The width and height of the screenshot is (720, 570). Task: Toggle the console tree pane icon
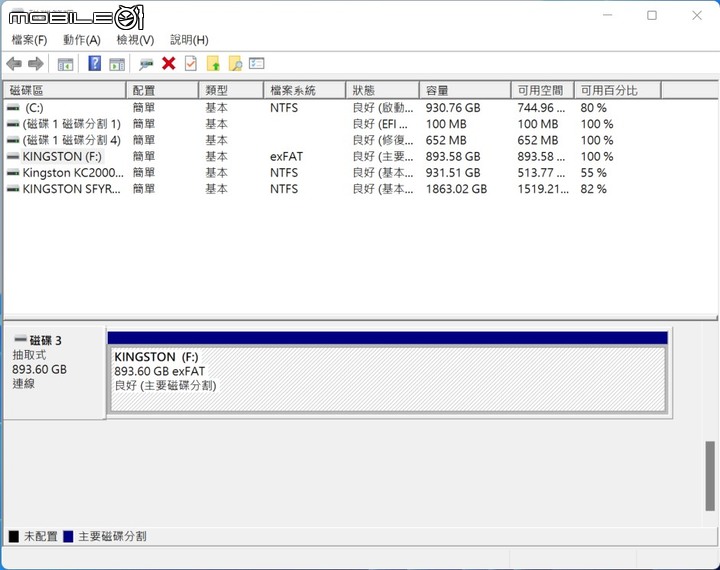point(65,64)
